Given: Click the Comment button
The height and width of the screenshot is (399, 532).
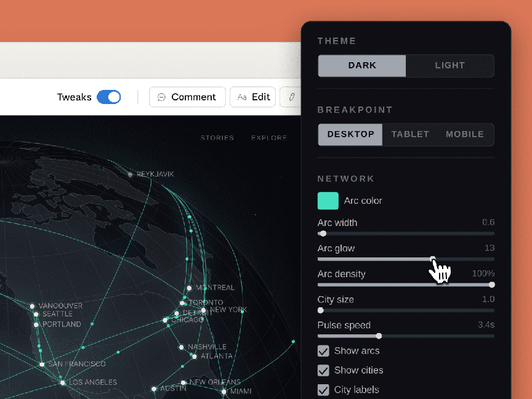Looking at the screenshot, I should [187, 97].
